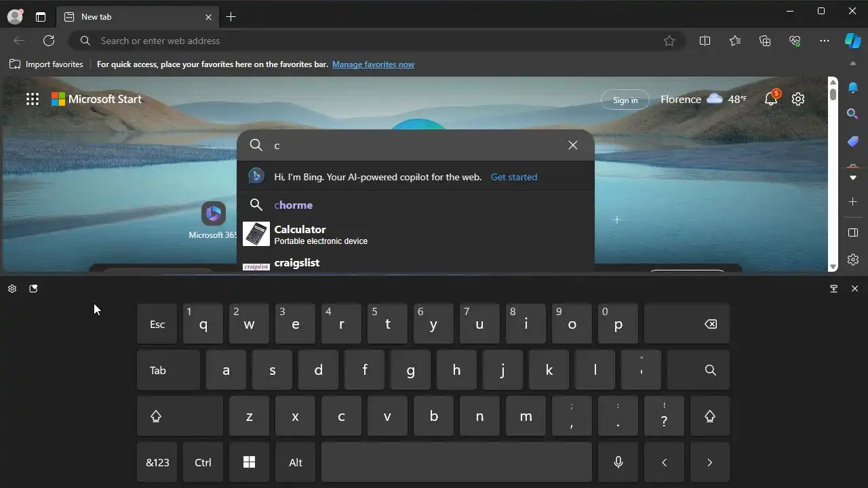Open the keyboard clipboard/emoji panel icon
The image size is (868, 488).
(x=33, y=289)
